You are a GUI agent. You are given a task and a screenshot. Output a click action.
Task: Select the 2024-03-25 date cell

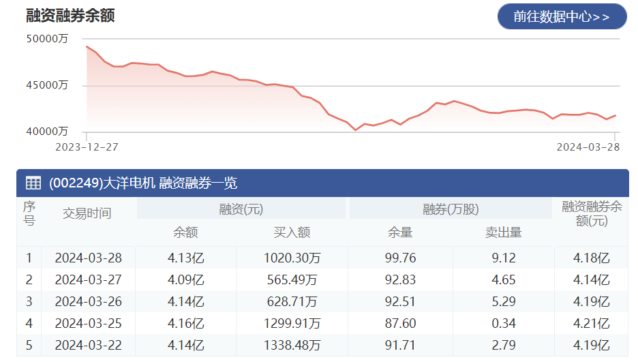point(89,324)
